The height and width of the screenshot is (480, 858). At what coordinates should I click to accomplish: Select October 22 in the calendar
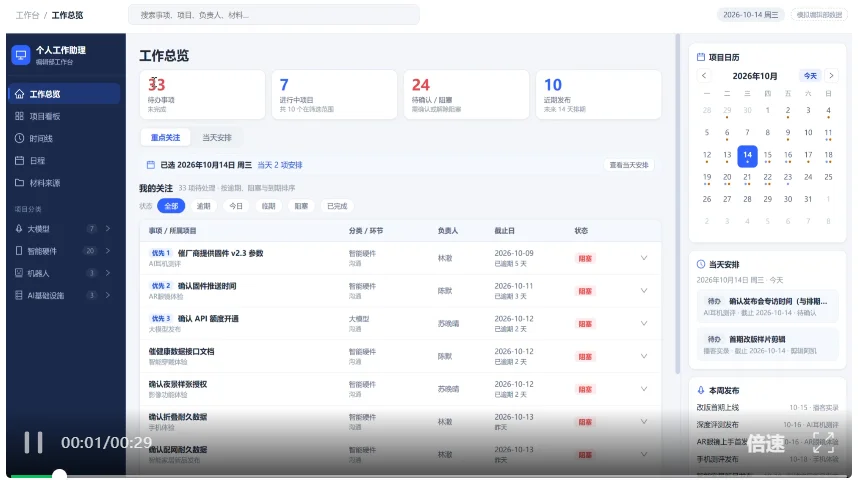[x=768, y=178]
